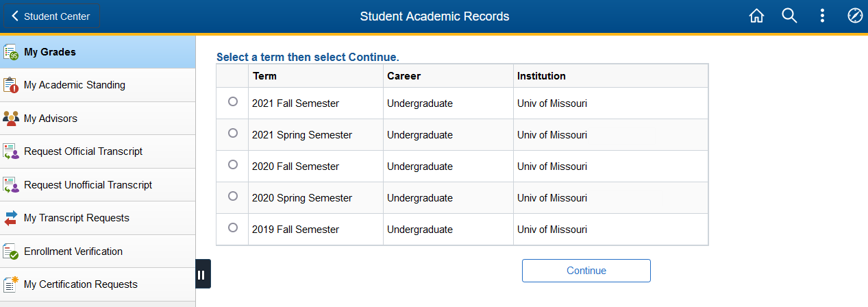The height and width of the screenshot is (307, 868).
Task: Choose the 2019 Fall Semester radio option
Action: (233, 228)
